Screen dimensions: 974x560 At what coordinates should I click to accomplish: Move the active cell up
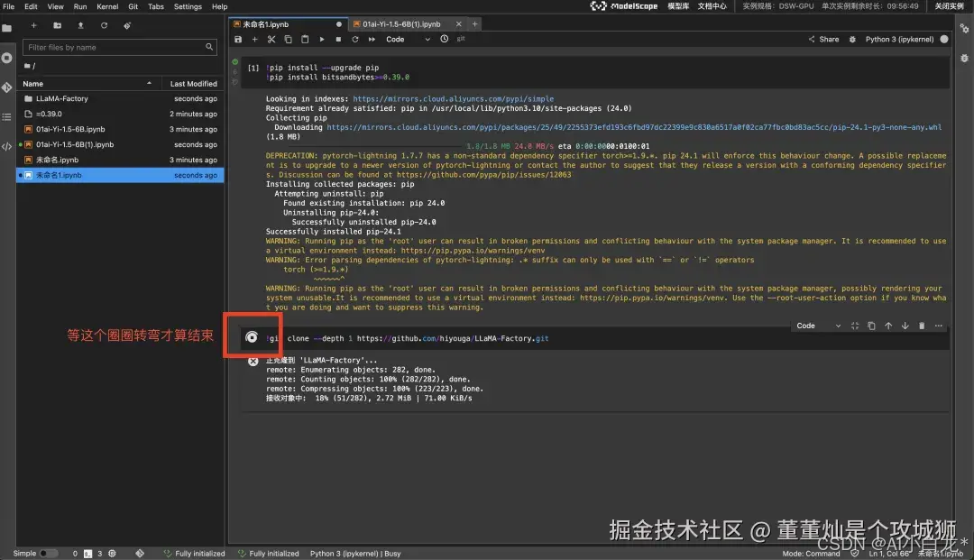(x=888, y=326)
